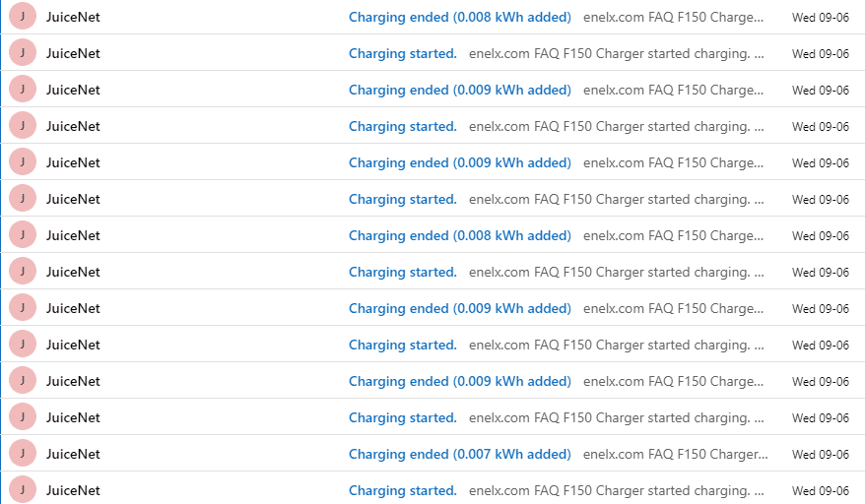Click avatar of the first "Charging started." email
865x504 pixels.
tap(23, 53)
